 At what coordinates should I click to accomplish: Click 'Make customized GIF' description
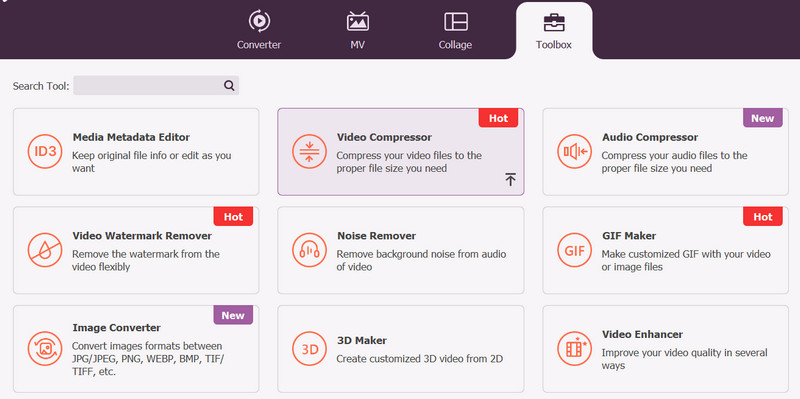(686, 260)
